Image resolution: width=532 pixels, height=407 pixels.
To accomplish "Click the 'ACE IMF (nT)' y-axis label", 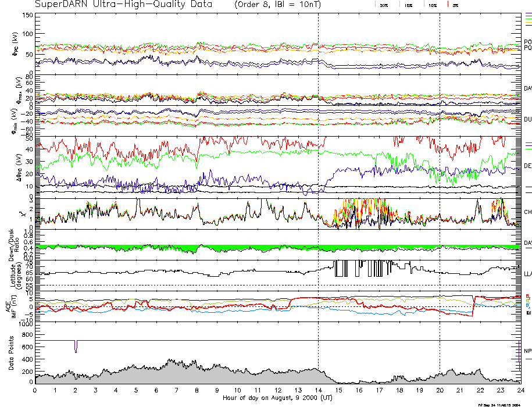I will 11,306.
